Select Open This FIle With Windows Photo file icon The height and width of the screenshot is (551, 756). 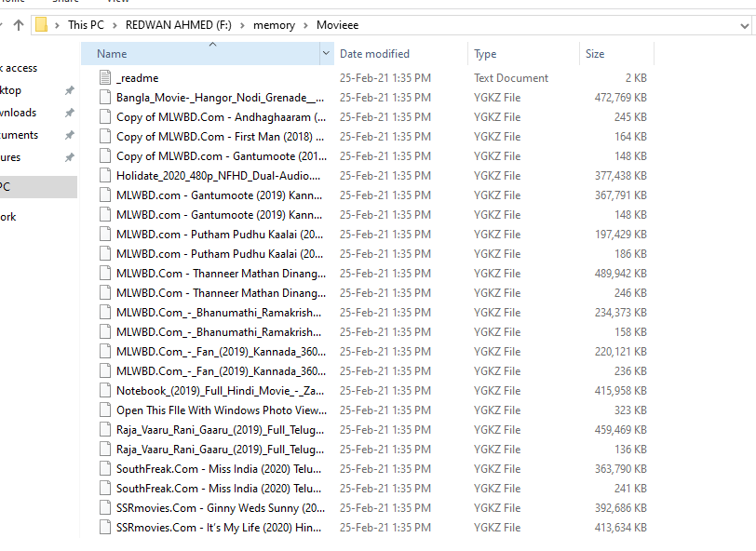tap(105, 410)
